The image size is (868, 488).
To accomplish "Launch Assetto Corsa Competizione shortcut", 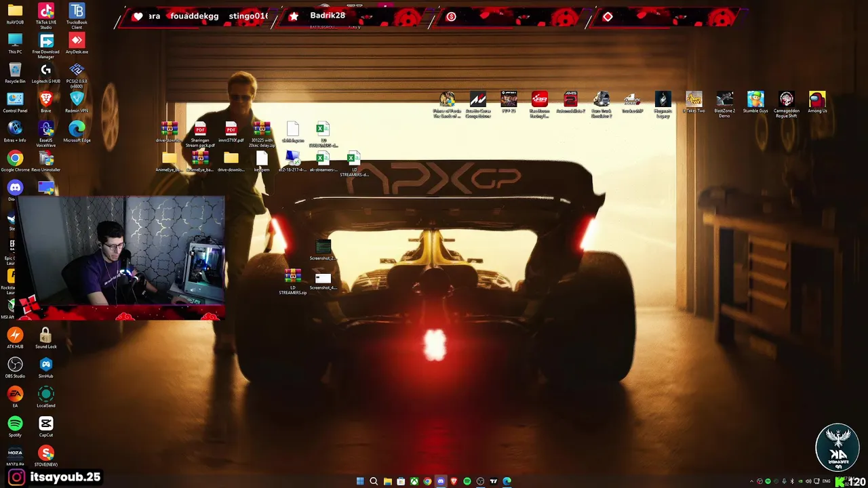I will pyautogui.click(x=478, y=105).
